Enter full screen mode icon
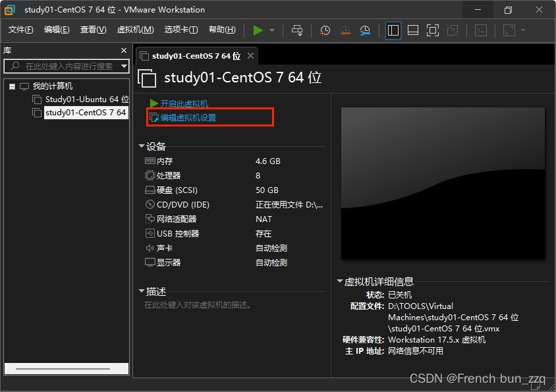 (433, 30)
